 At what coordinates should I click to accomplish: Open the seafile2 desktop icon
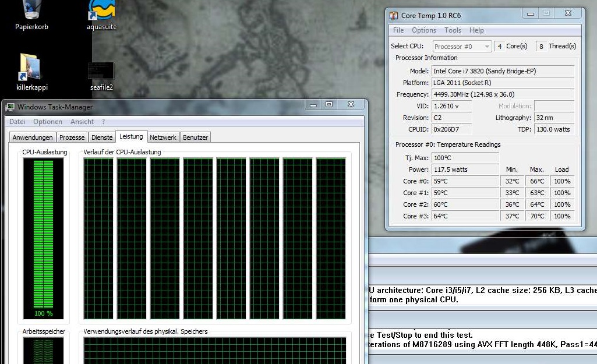[x=101, y=76]
